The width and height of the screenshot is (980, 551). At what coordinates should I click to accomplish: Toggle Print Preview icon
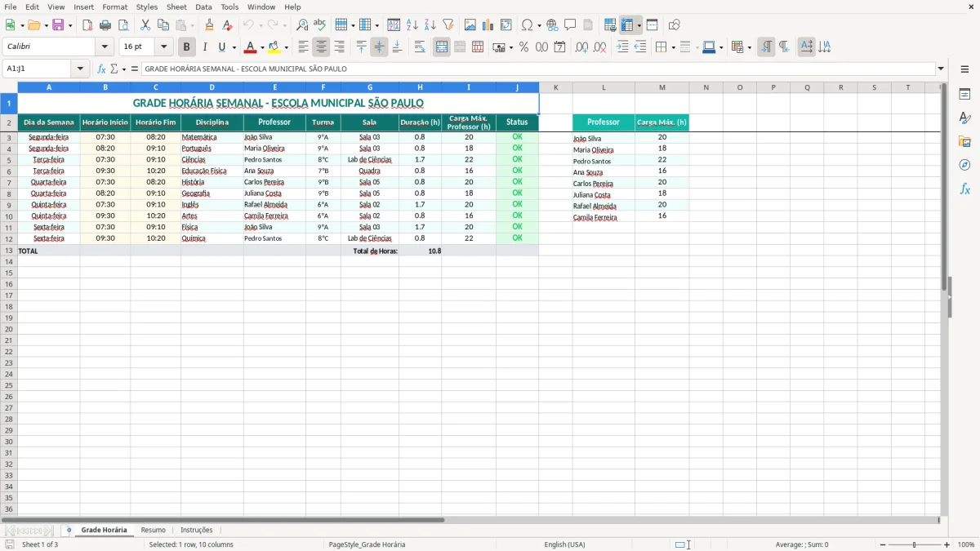[123, 25]
